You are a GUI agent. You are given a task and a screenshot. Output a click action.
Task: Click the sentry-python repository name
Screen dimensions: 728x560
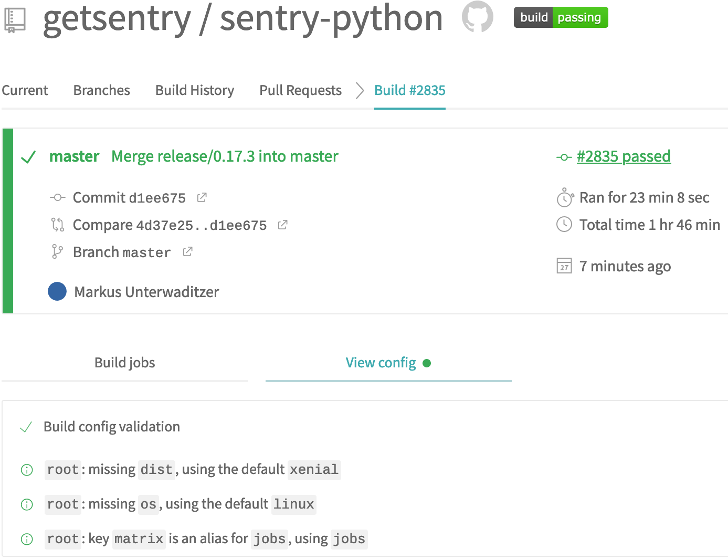[331, 18]
